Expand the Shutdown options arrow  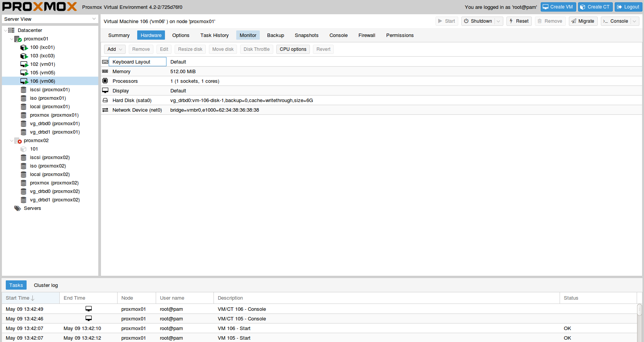pos(498,21)
